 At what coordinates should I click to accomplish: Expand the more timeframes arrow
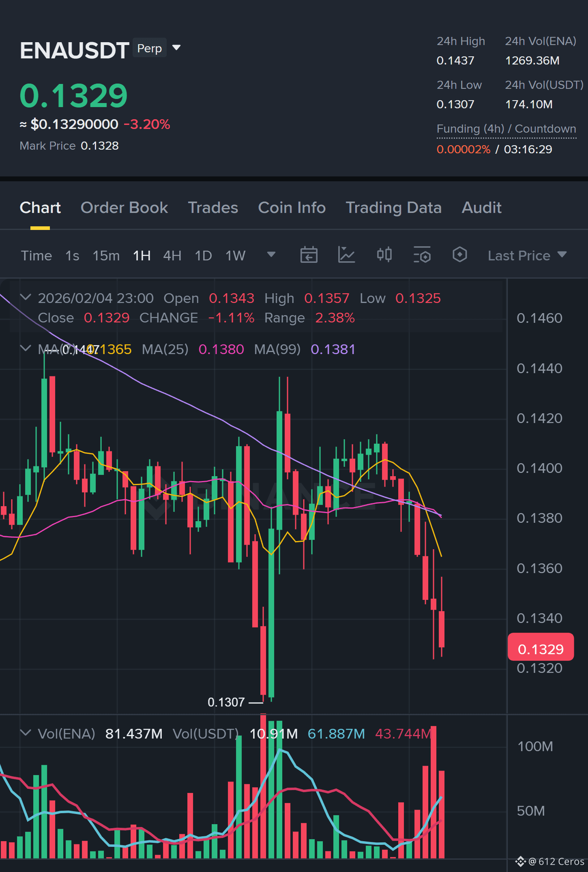(x=271, y=255)
